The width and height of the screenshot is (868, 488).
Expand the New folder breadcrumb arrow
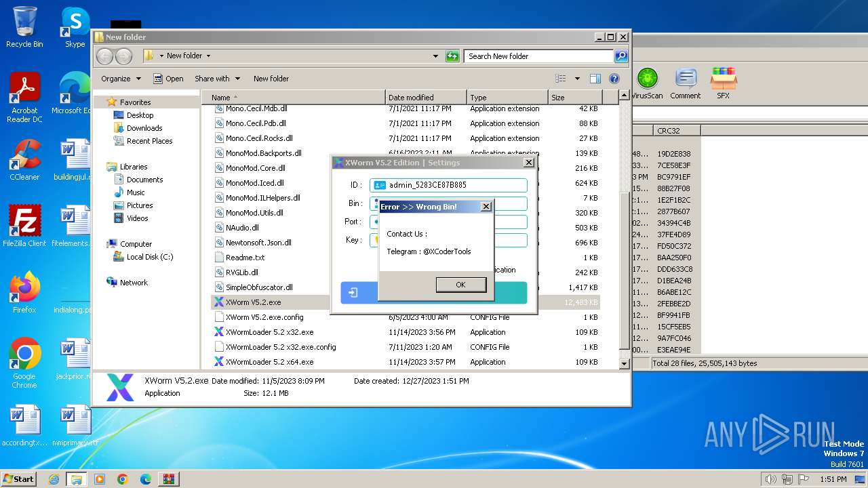click(x=208, y=56)
